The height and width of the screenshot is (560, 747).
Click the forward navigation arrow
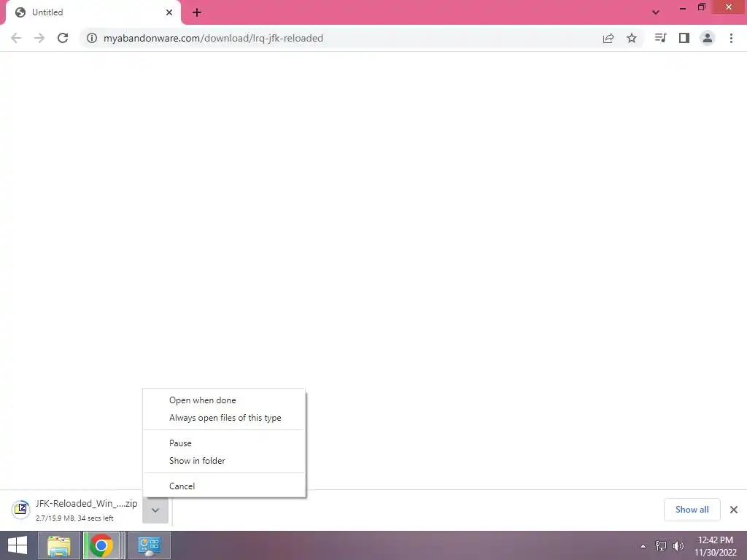(x=39, y=38)
